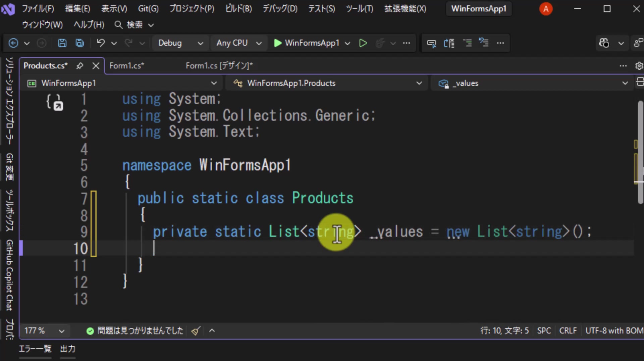
Task: Switch to the Form1.cs [デザイン]* tab
Action: tap(219, 66)
